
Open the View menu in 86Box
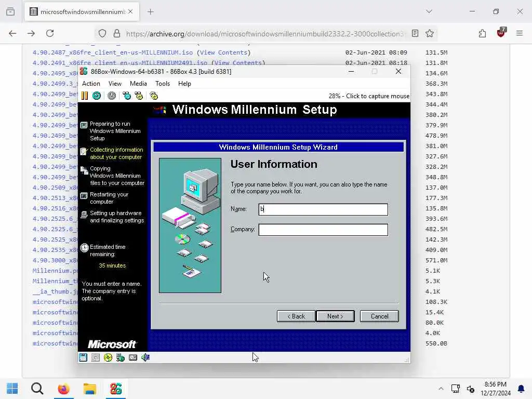point(115,84)
